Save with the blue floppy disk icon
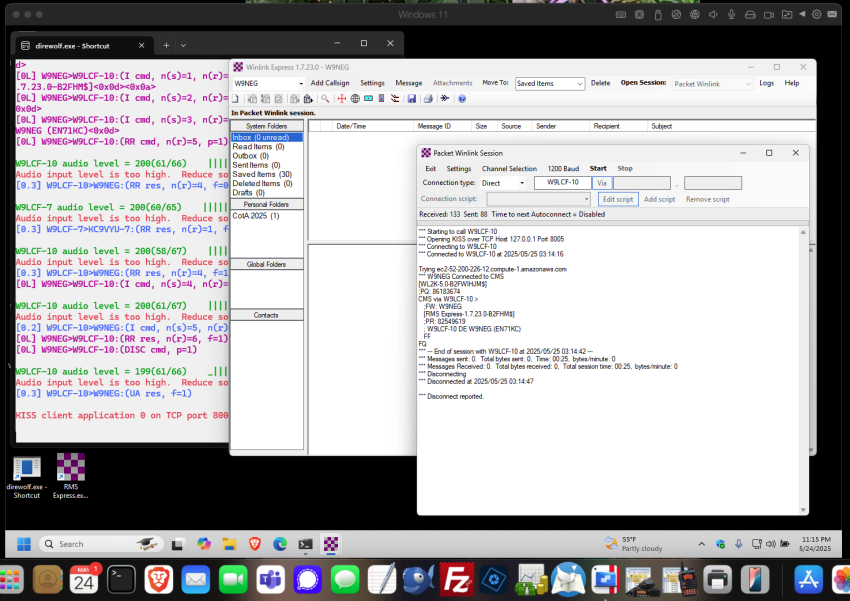 412,99
